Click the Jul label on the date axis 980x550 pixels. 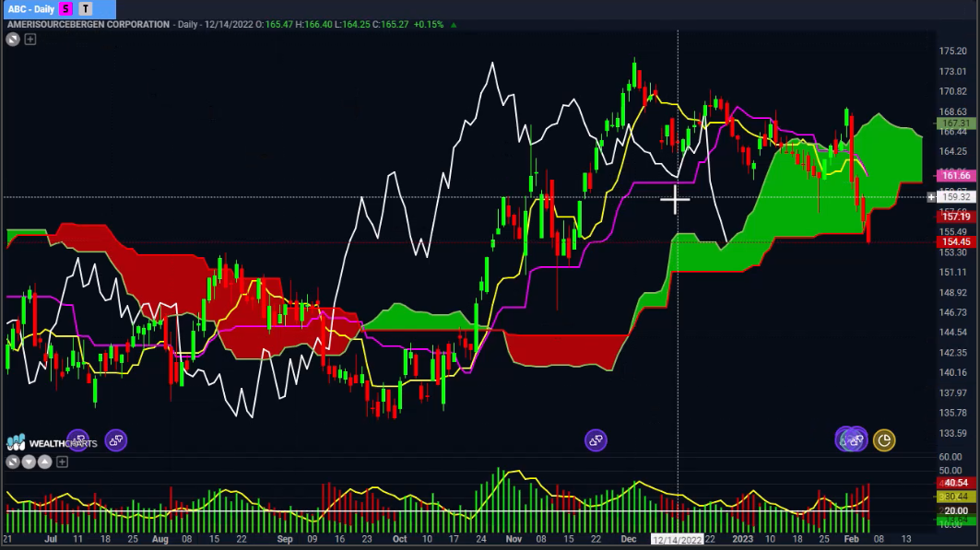coord(51,539)
